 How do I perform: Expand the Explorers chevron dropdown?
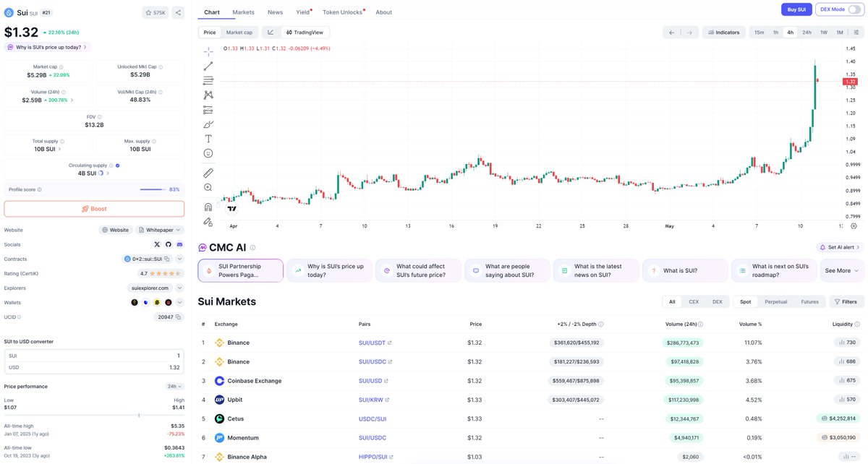[x=179, y=288]
